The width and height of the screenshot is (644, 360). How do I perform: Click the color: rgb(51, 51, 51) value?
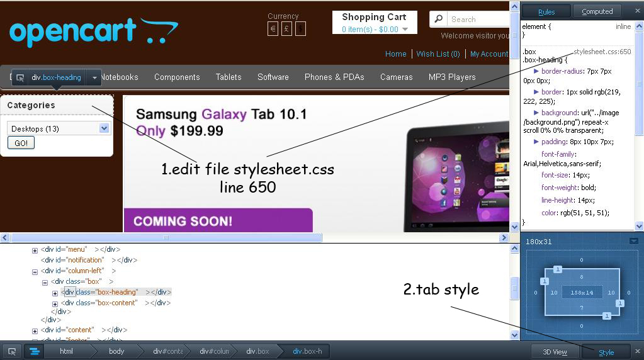[x=585, y=213]
